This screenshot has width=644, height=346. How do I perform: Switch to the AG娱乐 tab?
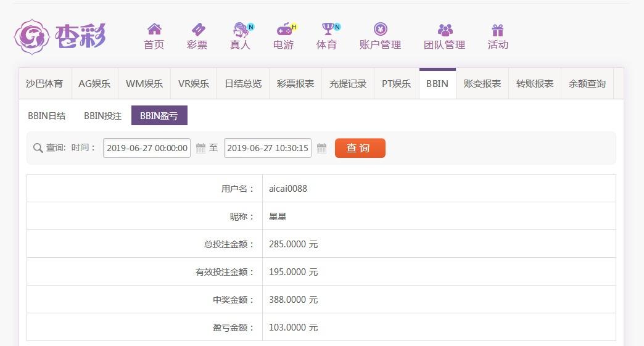point(94,84)
